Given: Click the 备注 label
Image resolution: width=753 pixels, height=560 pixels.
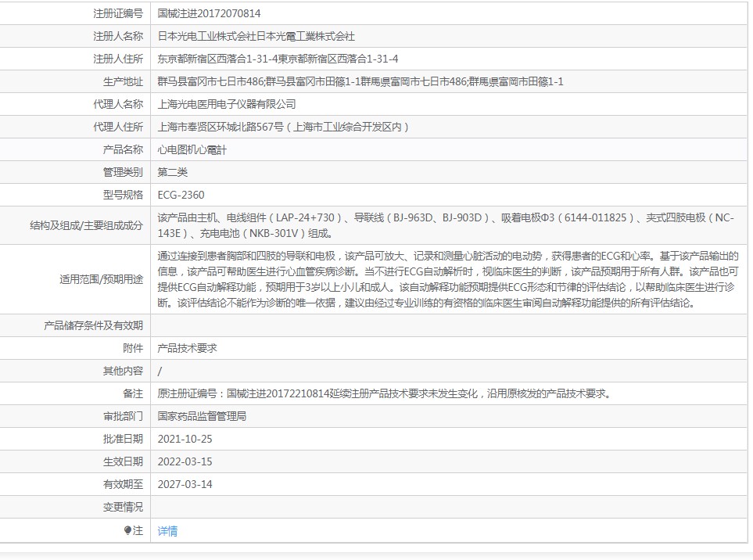Looking at the screenshot, I should [133, 394].
